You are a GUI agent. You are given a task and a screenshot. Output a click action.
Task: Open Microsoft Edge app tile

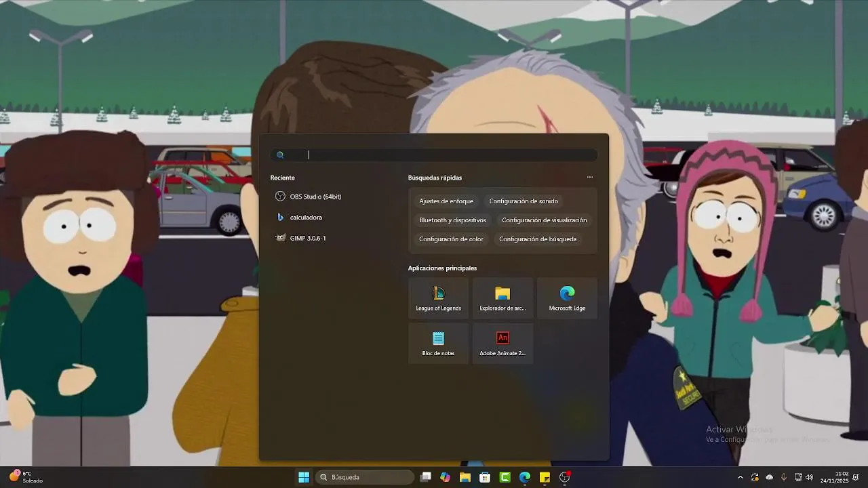click(x=567, y=298)
